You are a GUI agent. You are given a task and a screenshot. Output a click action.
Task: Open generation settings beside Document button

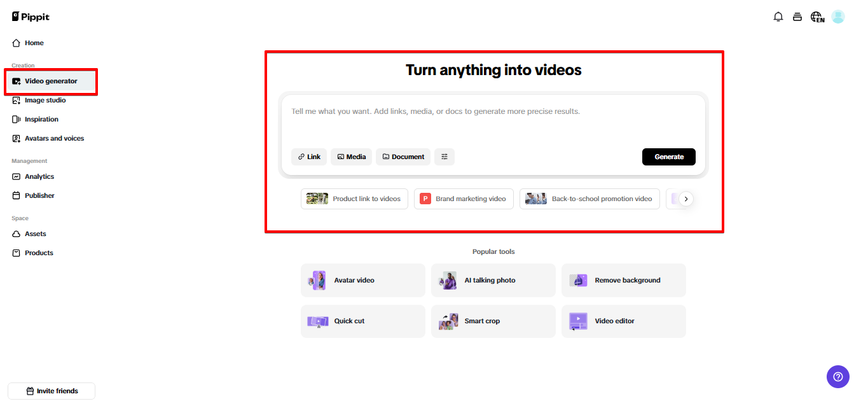[444, 157]
